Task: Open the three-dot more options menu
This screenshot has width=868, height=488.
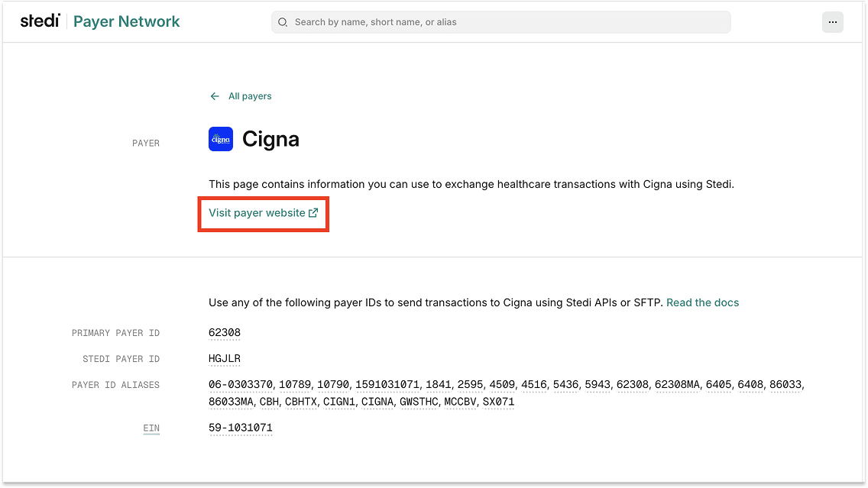Action: (x=833, y=22)
